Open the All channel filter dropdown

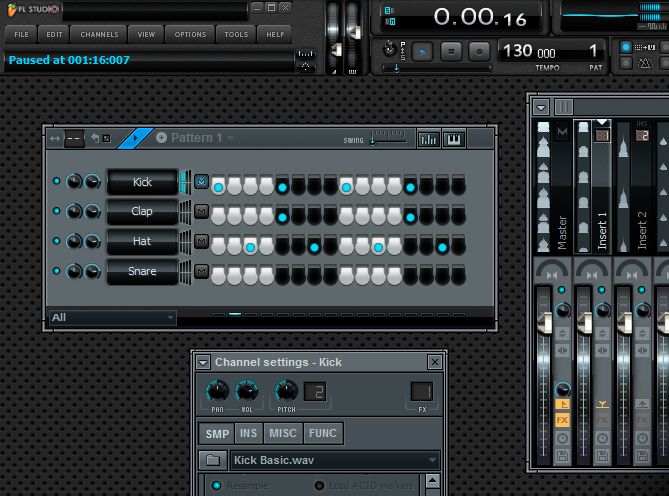point(112,317)
